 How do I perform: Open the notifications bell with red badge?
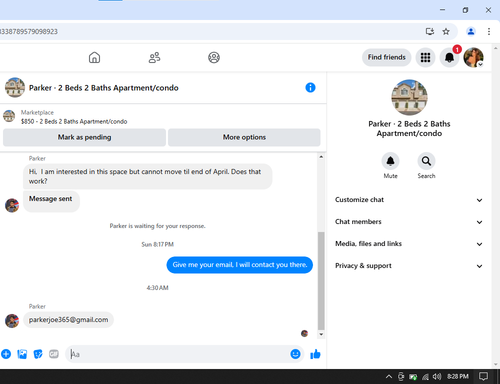[449, 57]
